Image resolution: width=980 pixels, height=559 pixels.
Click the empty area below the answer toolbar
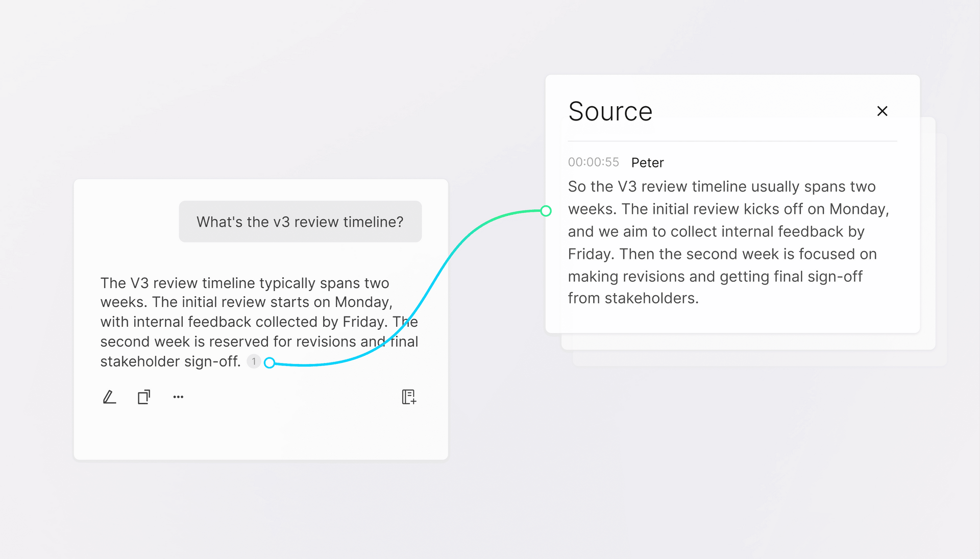260,434
